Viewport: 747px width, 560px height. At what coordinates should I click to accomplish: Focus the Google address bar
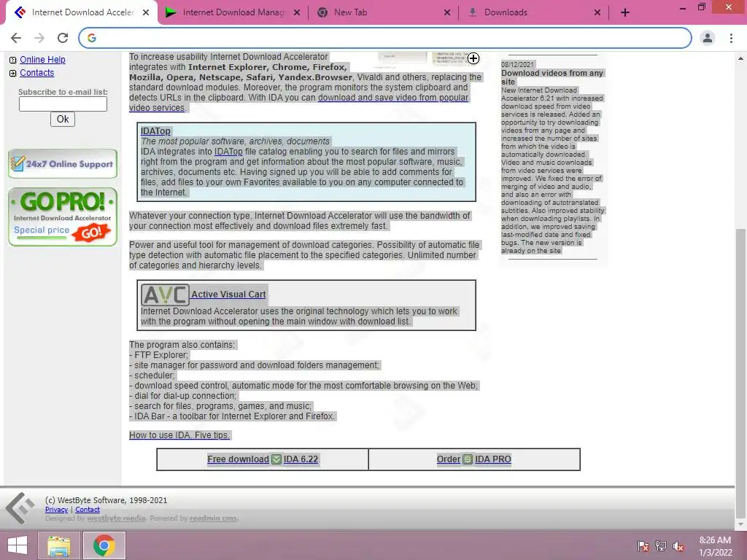(x=385, y=38)
